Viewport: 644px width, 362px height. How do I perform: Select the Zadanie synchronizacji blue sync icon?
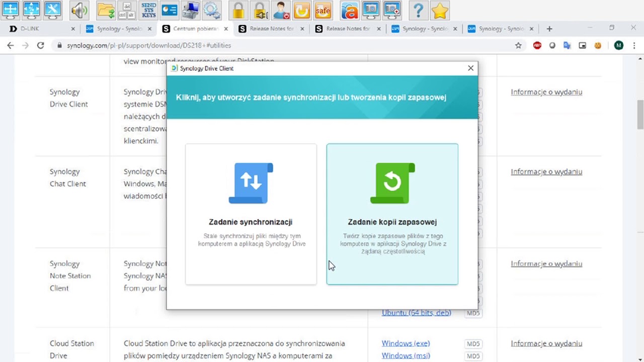pos(251,183)
